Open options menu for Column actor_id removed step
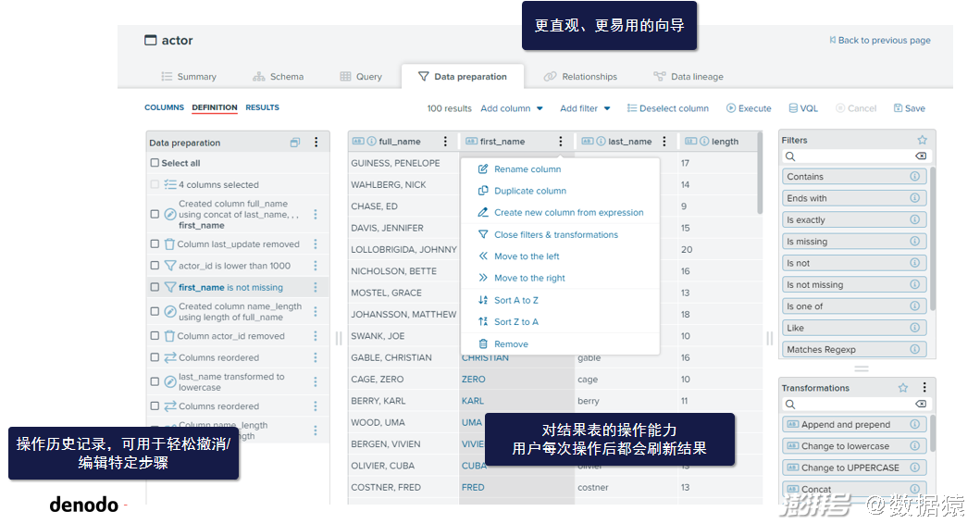 tap(315, 336)
